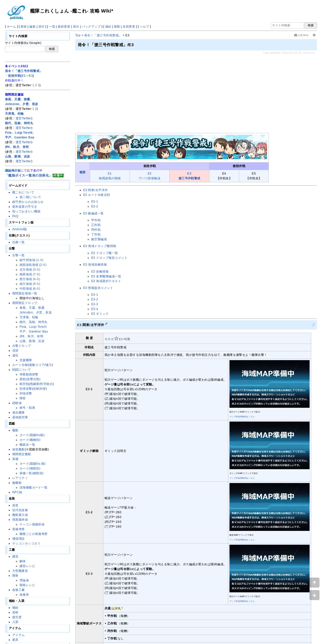Jump to 敵空襲編成 in table of contents
This screenshot has height=644, width=322.
pyautogui.click(x=99, y=239)
